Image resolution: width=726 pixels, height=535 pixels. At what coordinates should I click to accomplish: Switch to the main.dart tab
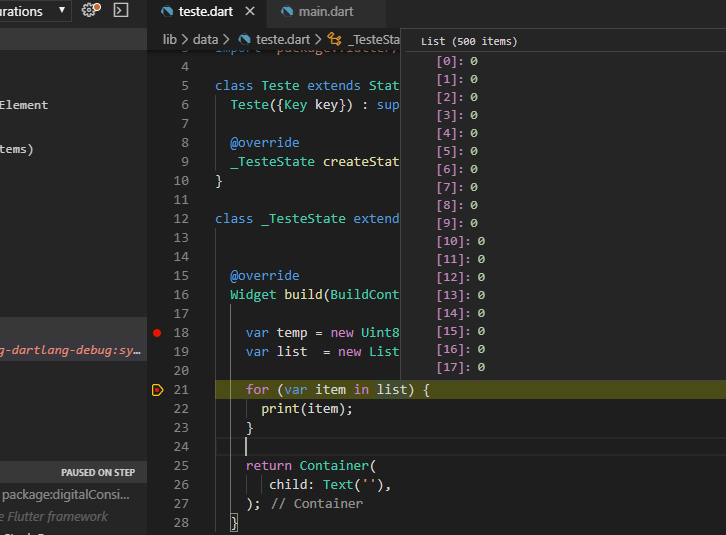point(318,12)
